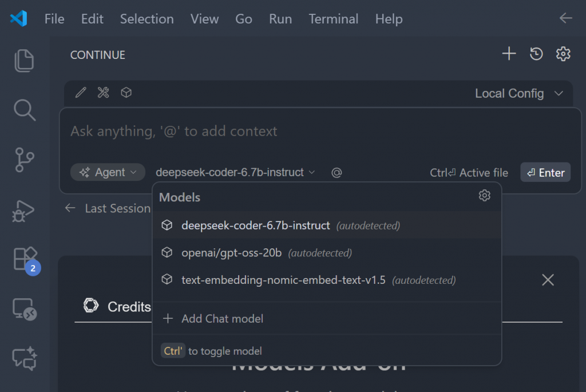The height and width of the screenshot is (392, 586).
Task: Open the Search view in activity bar
Action: click(24, 110)
